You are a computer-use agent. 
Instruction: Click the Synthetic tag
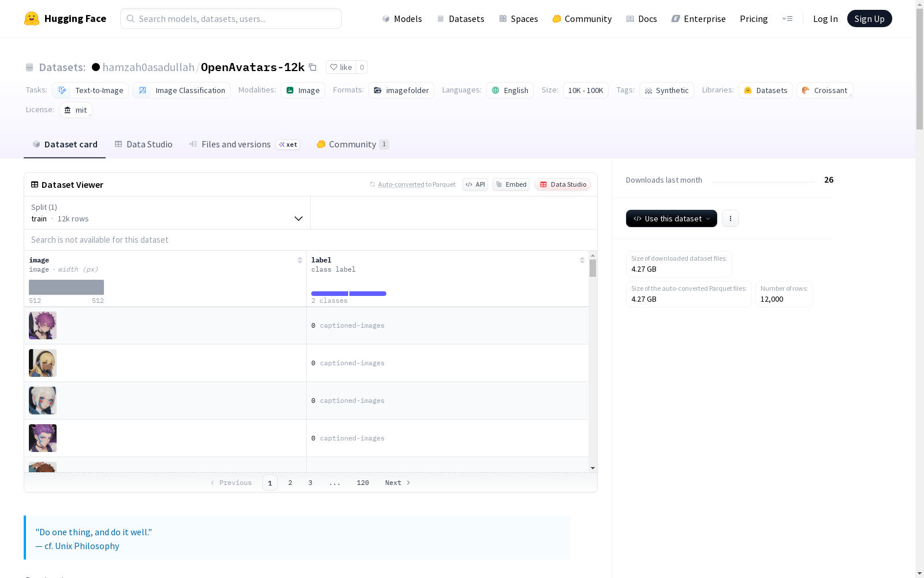click(x=666, y=90)
